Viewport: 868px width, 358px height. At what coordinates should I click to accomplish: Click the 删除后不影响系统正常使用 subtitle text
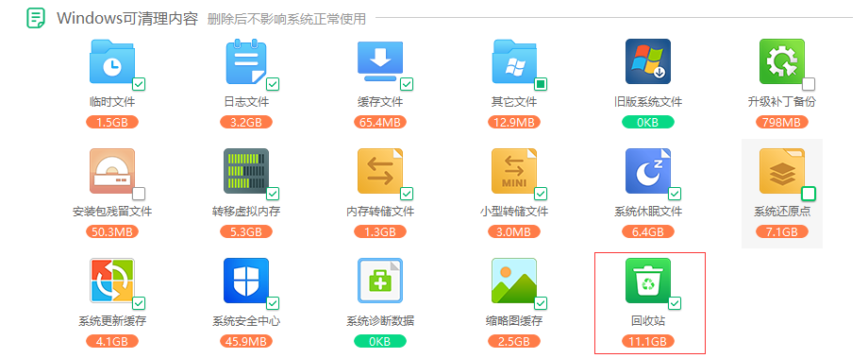coord(287,20)
